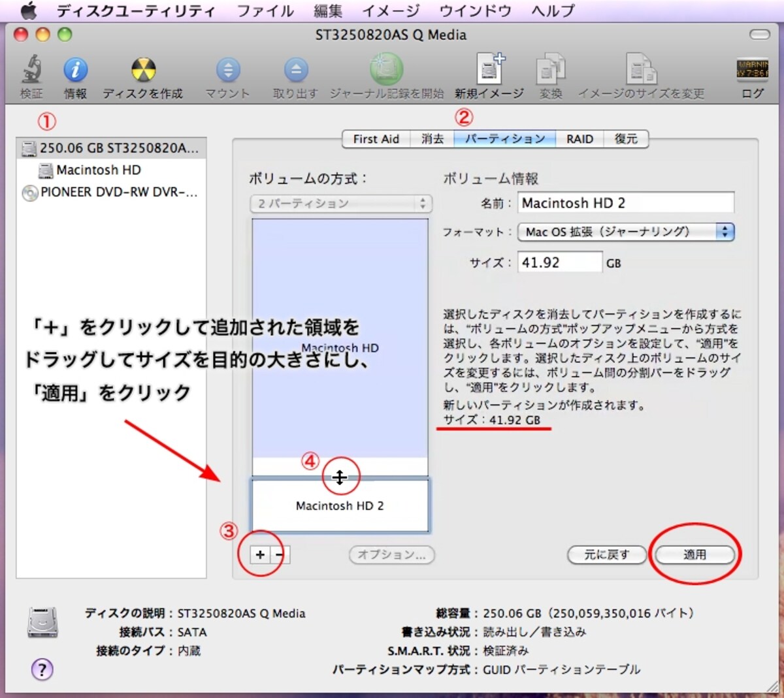This screenshot has height=698, width=784.
Task: Click the toolbar toggle pill in title bar
Action: click(760, 35)
